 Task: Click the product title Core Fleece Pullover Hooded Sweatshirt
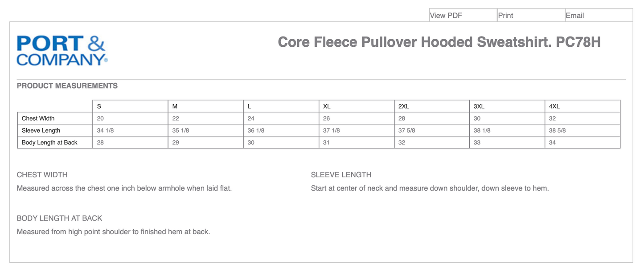click(x=439, y=42)
